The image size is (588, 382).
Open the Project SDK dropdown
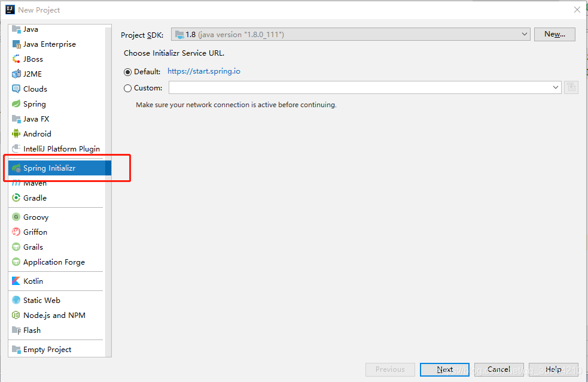pyautogui.click(x=351, y=34)
